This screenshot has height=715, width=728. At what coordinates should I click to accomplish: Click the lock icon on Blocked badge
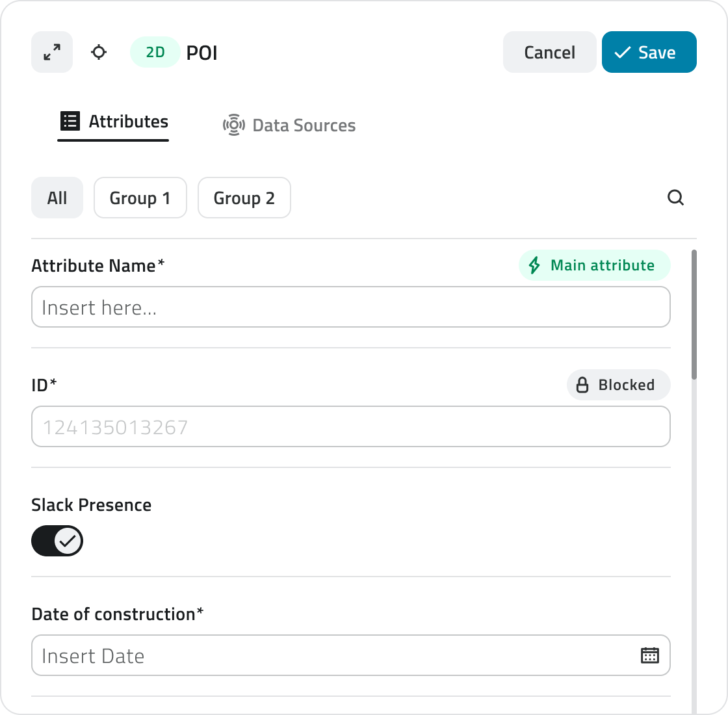tap(583, 385)
